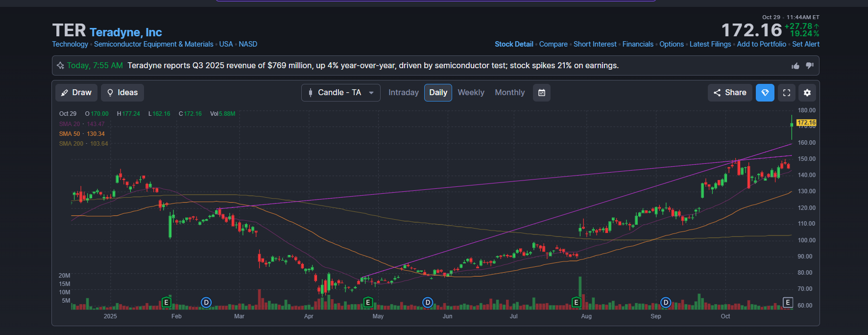Click the blue diamond premium icon
The image size is (868, 335).
(x=765, y=93)
